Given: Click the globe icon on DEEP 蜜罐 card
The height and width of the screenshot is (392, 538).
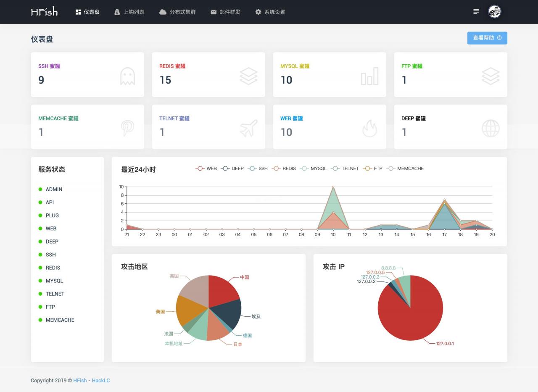Looking at the screenshot, I should (490, 128).
